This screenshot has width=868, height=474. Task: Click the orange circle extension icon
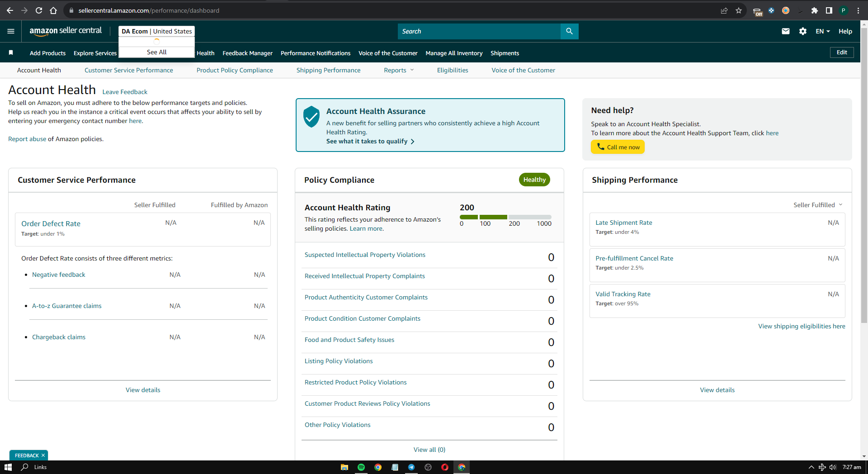pyautogui.click(x=786, y=10)
